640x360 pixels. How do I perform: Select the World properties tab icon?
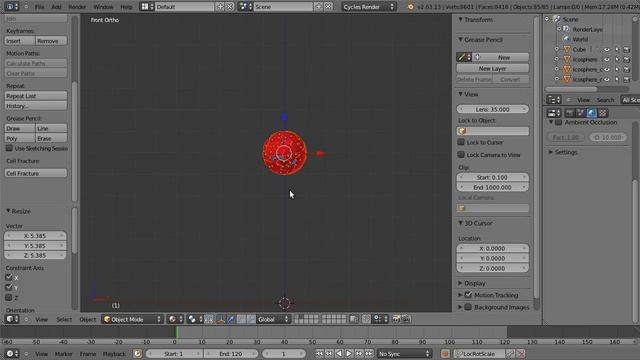pyautogui.click(x=591, y=113)
